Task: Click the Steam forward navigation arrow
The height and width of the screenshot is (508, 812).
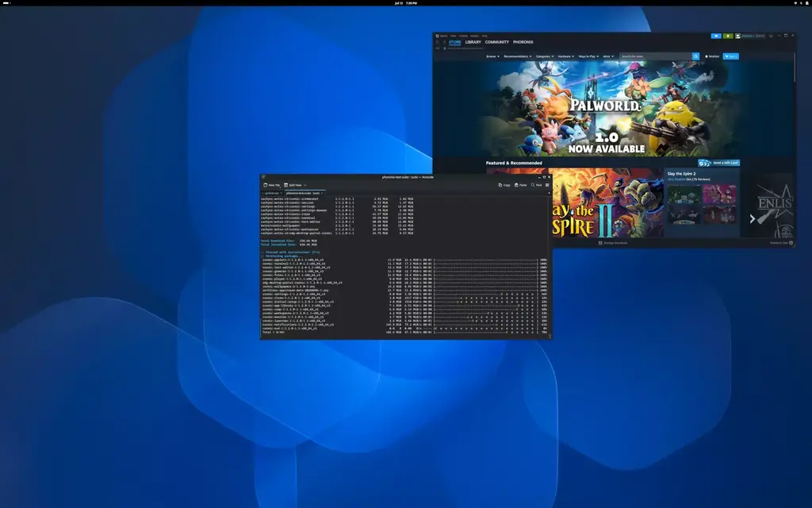Action: click(444, 42)
